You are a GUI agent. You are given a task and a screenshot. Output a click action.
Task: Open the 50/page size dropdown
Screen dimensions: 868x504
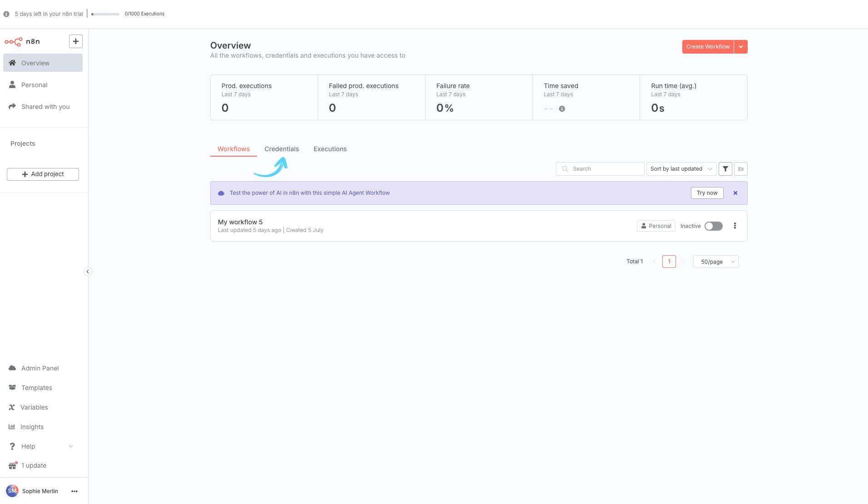coord(716,262)
